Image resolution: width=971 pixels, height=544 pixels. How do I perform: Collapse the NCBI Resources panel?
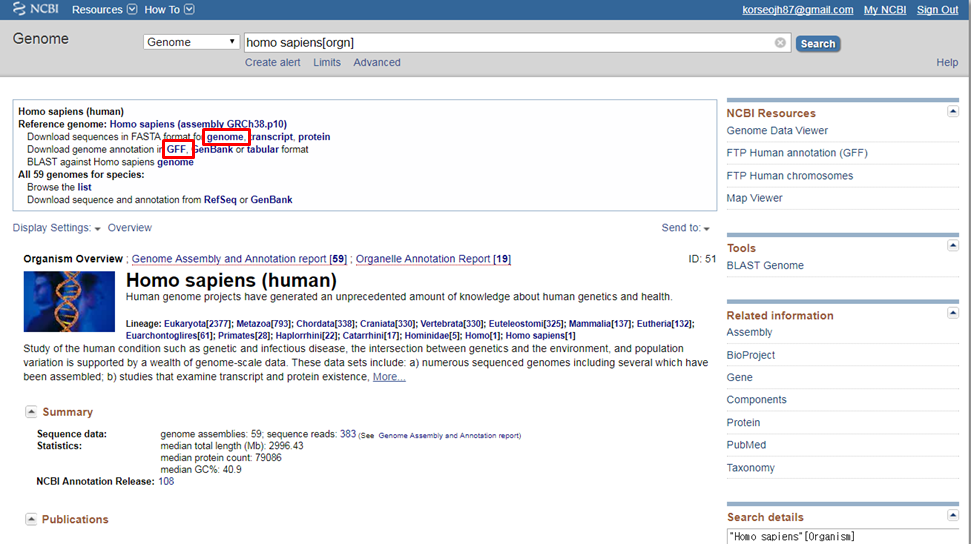[953, 112]
